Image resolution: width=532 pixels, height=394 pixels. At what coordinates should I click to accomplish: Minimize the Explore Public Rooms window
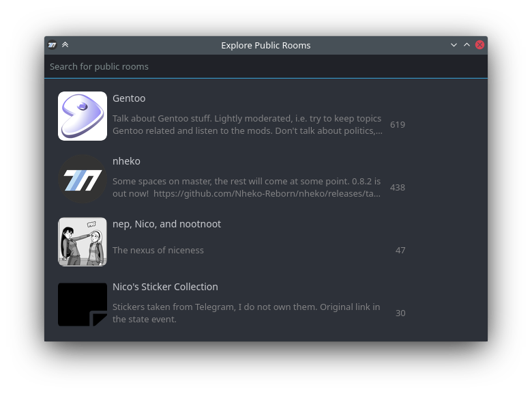[x=454, y=45]
